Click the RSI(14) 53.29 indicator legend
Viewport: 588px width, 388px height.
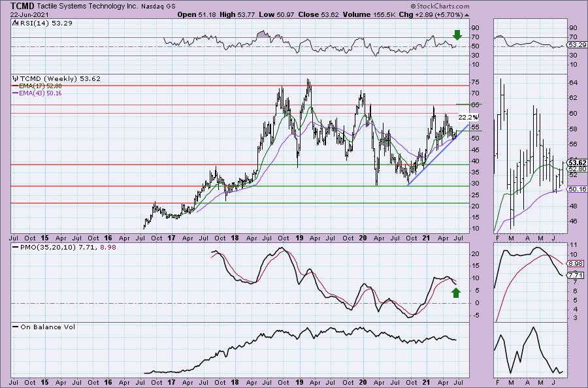coord(45,23)
